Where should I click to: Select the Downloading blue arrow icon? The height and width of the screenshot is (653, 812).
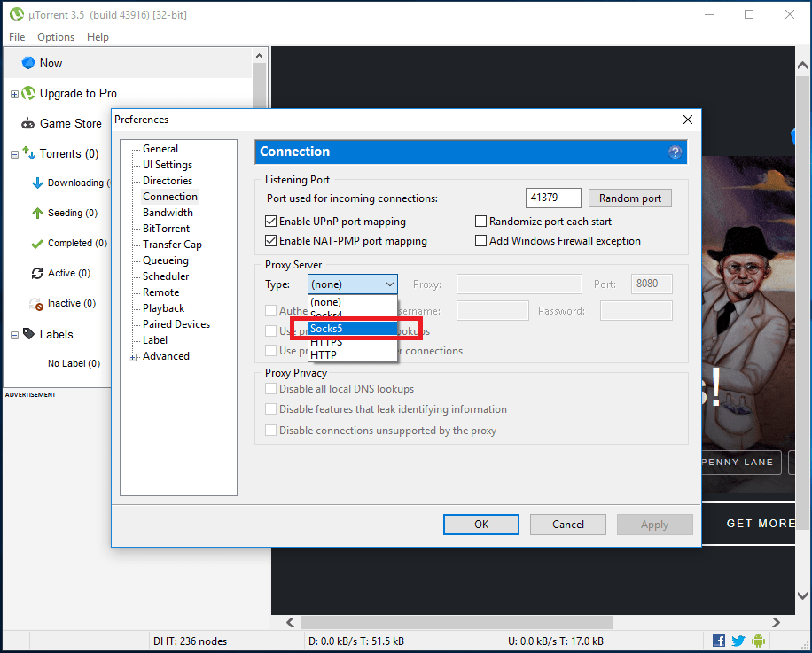[x=37, y=183]
